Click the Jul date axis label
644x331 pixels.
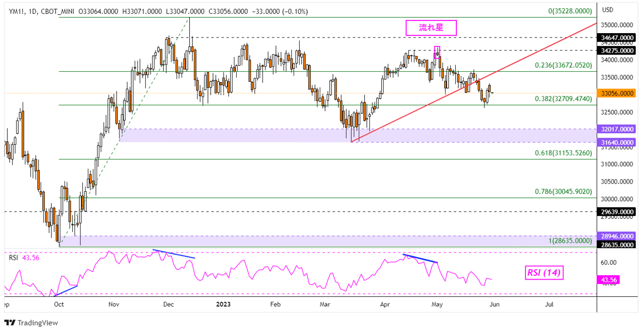coord(549,304)
